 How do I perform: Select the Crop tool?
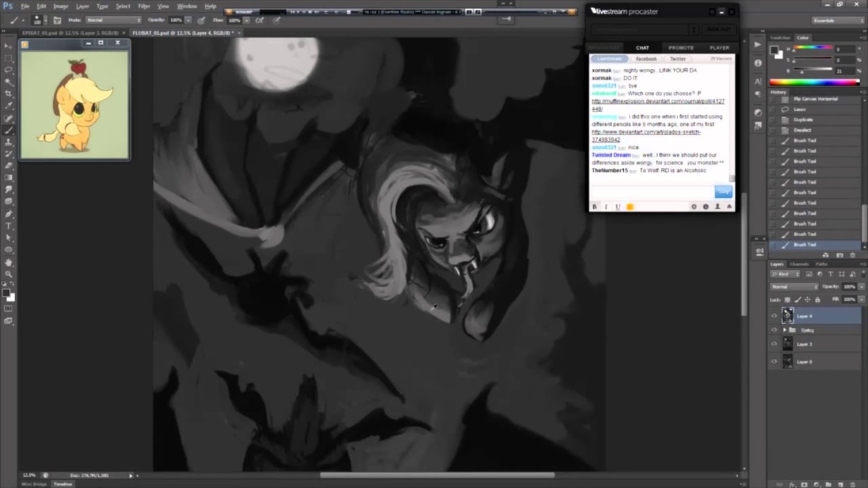[9, 94]
